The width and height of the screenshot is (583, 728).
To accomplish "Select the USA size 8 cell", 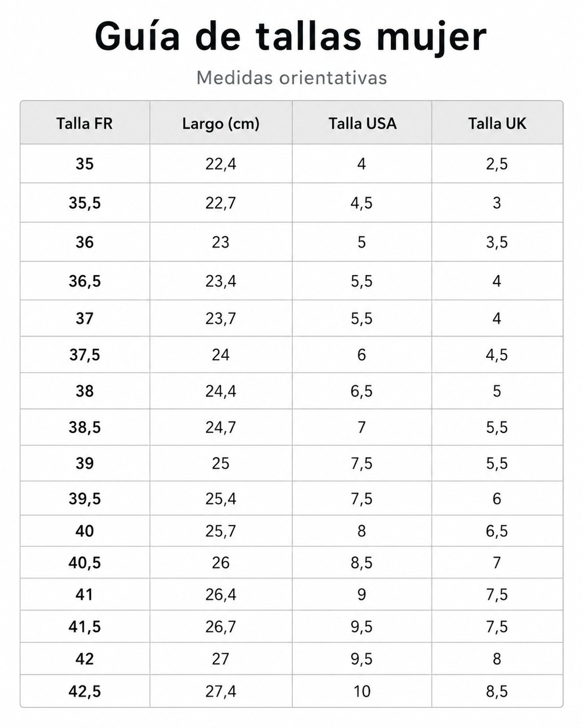I will click(x=362, y=531).
